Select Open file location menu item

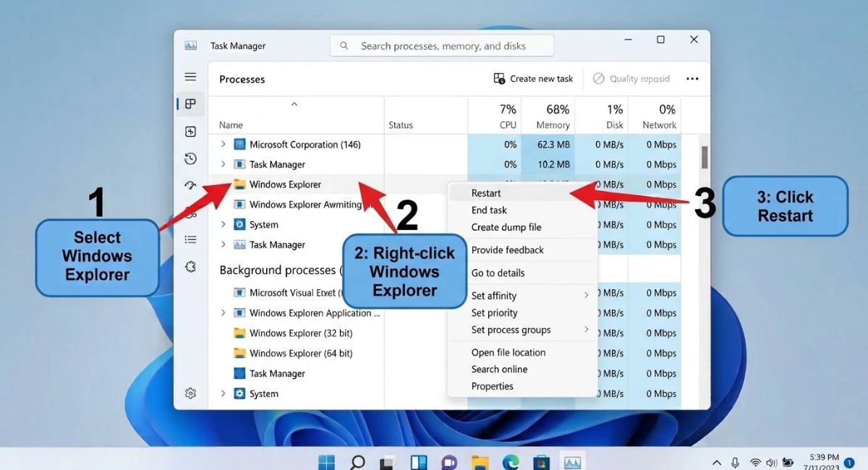(x=522, y=352)
